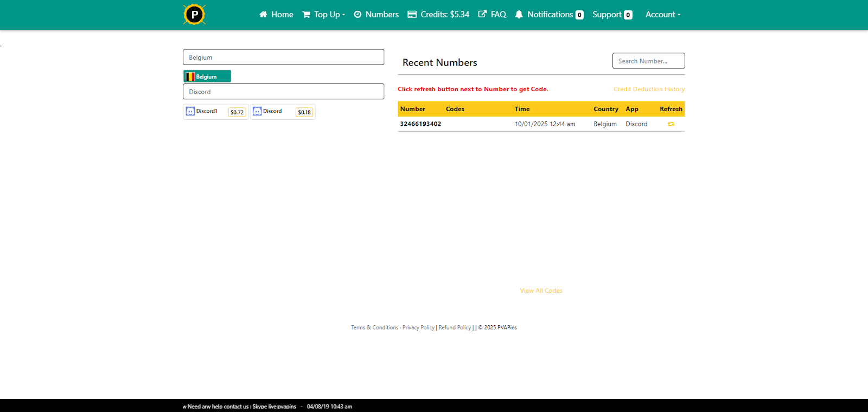Screen dimensions: 868x412
Task: Click the app icon of the $0.18 Discord option
Action: click(x=257, y=111)
